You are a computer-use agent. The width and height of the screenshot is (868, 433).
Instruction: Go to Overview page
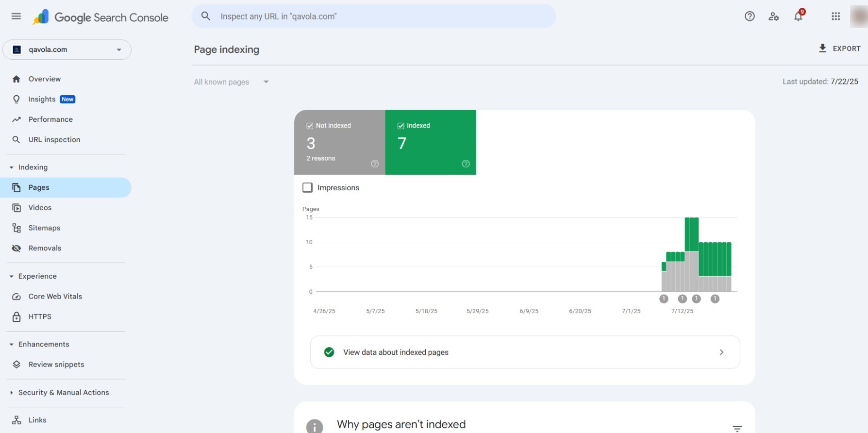pyautogui.click(x=45, y=79)
